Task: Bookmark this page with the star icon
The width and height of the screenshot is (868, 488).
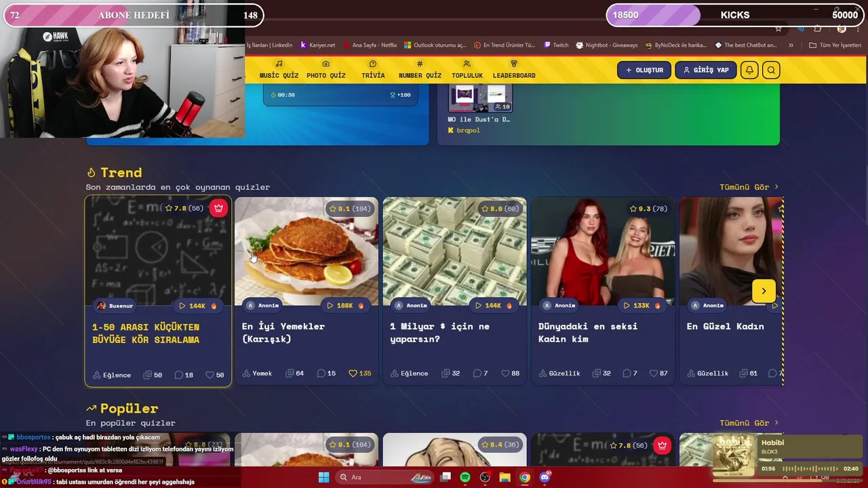Action: (778, 28)
